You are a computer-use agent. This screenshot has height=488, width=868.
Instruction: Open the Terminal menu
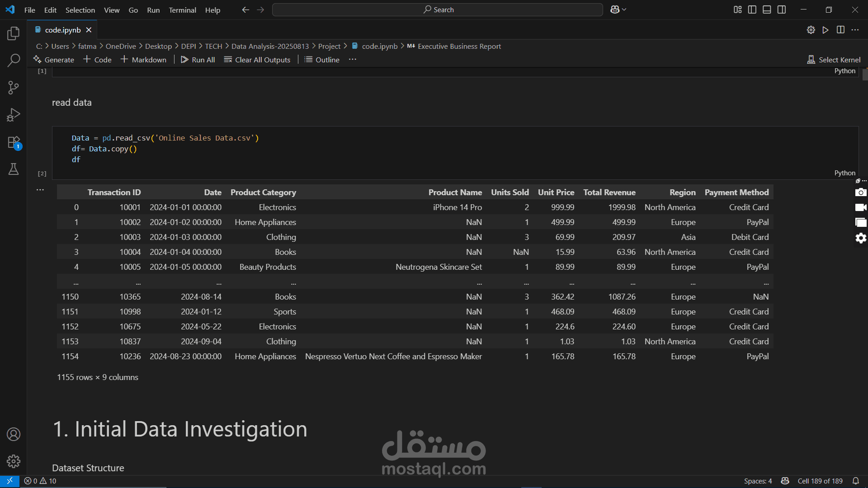pos(182,10)
